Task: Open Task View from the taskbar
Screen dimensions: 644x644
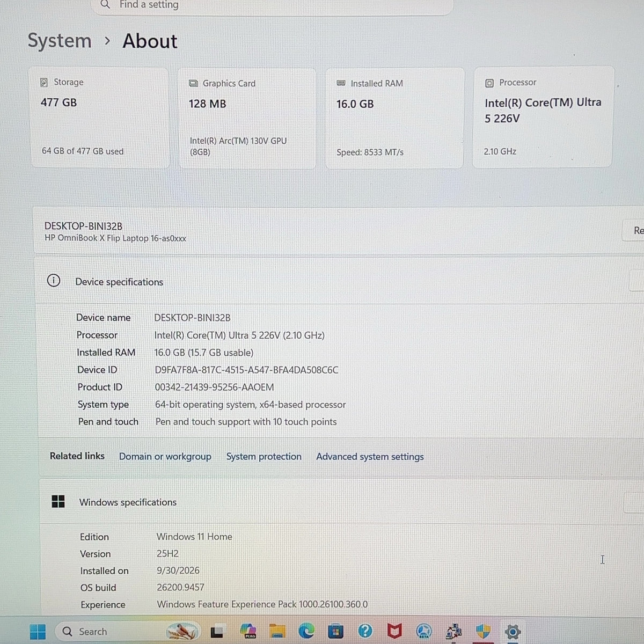Action: [217, 632]
